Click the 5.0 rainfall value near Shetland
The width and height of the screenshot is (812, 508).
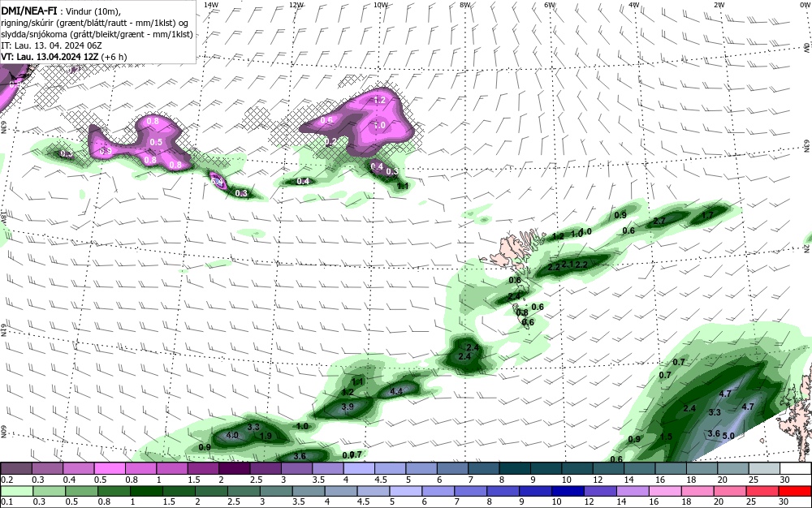pos(728,436)
